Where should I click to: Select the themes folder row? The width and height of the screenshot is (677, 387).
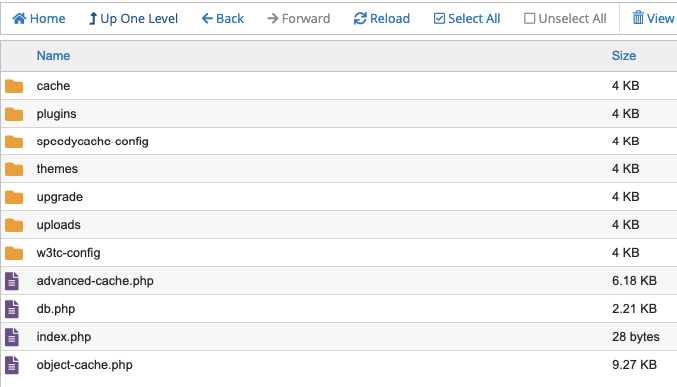(338, 169)
